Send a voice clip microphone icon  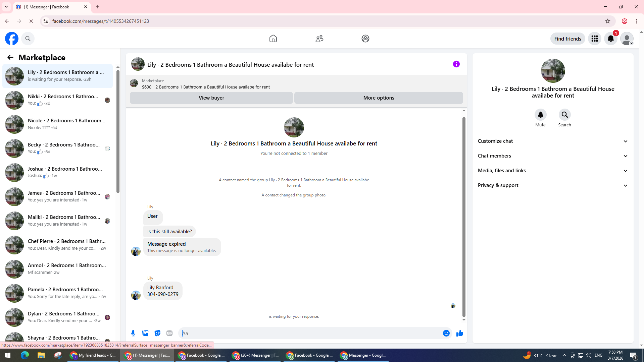(x=133, y=333)
